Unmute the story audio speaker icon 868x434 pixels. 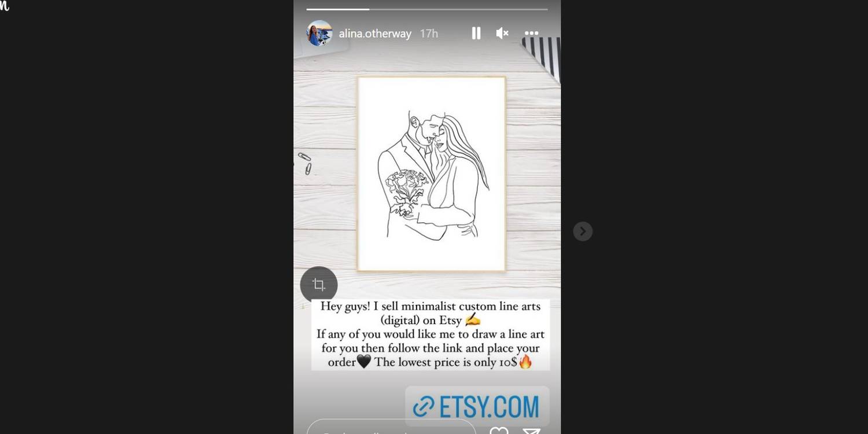coord(502,33)
